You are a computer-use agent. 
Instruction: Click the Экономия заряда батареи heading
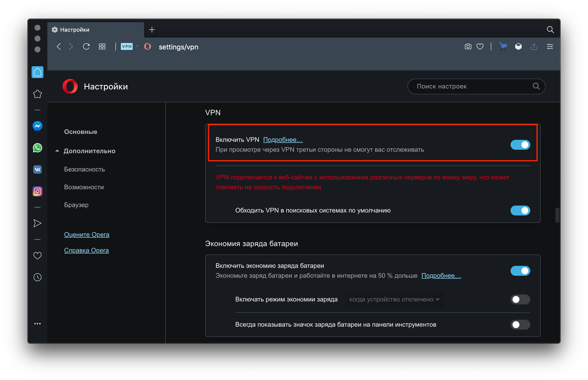(251, 243)
